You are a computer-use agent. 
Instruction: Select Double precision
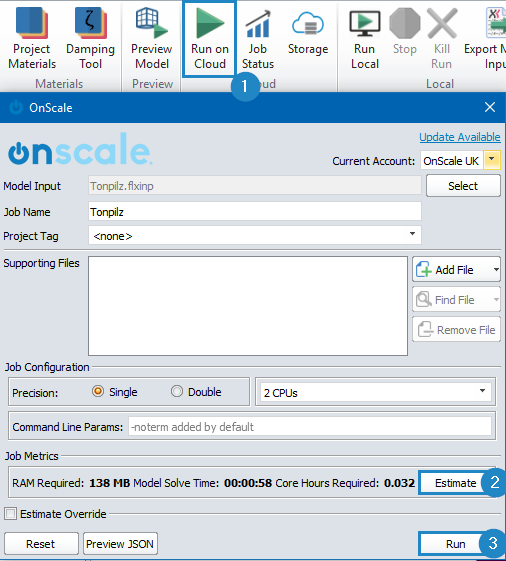[177, 391]
